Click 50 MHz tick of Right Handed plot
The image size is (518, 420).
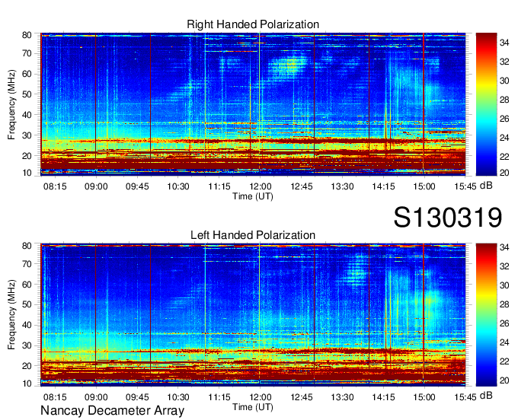[27, 94]
